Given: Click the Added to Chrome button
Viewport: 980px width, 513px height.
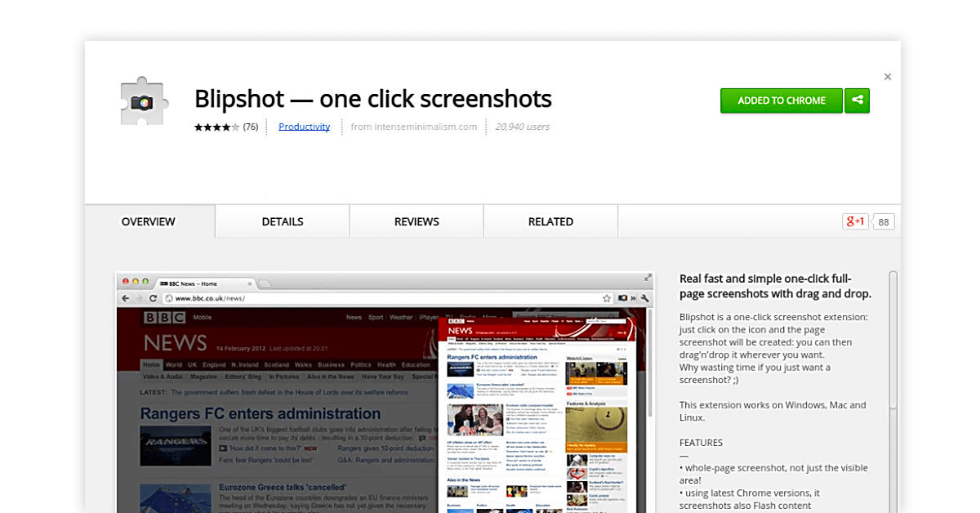Looking at the screenshot, I should coord(782,100).
